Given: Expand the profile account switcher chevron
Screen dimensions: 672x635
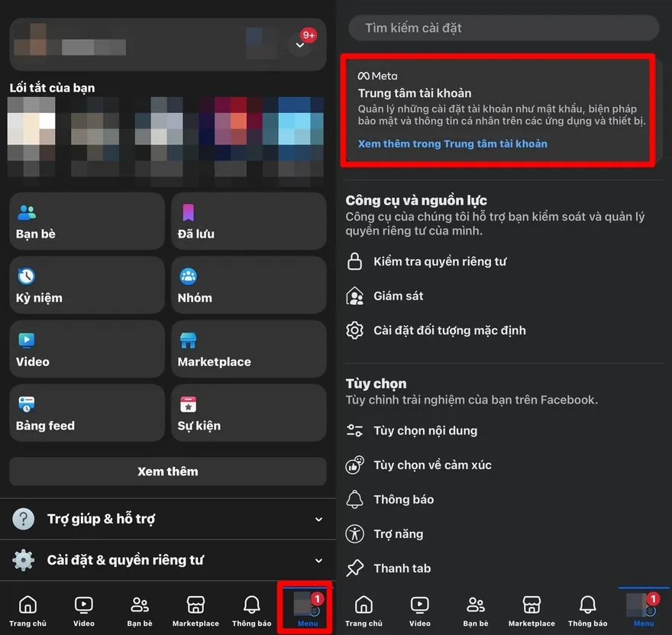Looking at the screenshot, I should (299, 44).
